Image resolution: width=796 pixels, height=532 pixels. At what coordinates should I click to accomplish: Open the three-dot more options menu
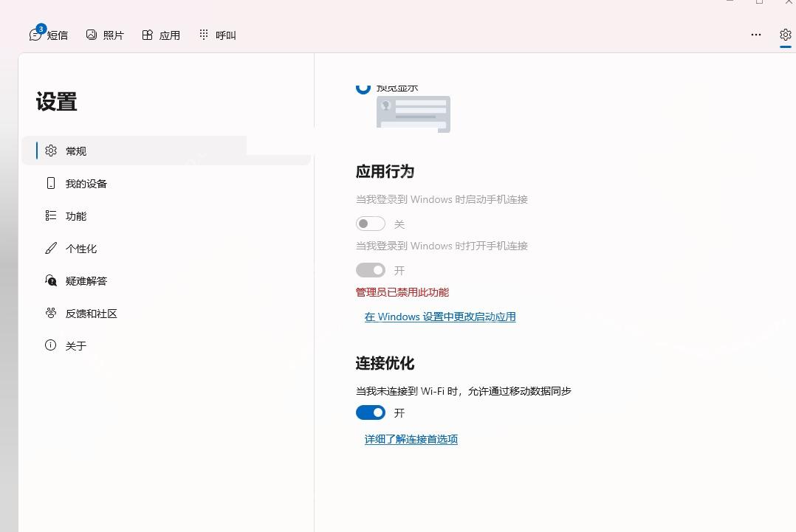point(756,35)
